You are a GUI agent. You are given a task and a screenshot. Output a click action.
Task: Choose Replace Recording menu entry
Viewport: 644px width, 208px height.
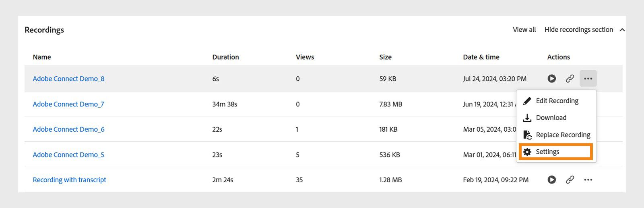pos(563,135)
